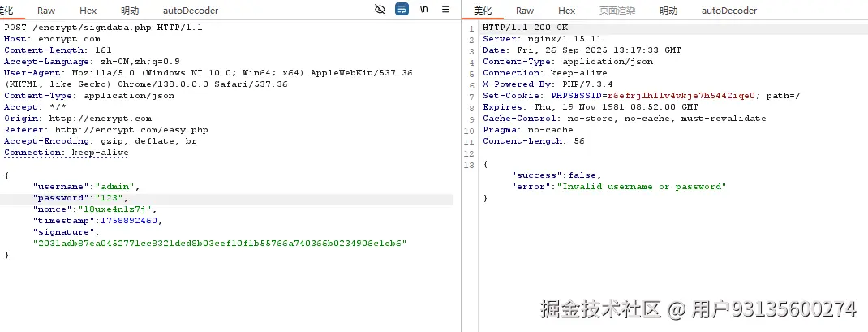
Task: Click the Expires header line
Action: pyautogui.click(x=591, y=107)
